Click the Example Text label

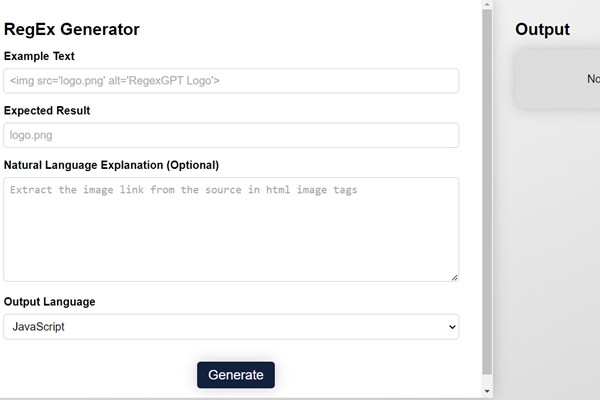(39, 57)
